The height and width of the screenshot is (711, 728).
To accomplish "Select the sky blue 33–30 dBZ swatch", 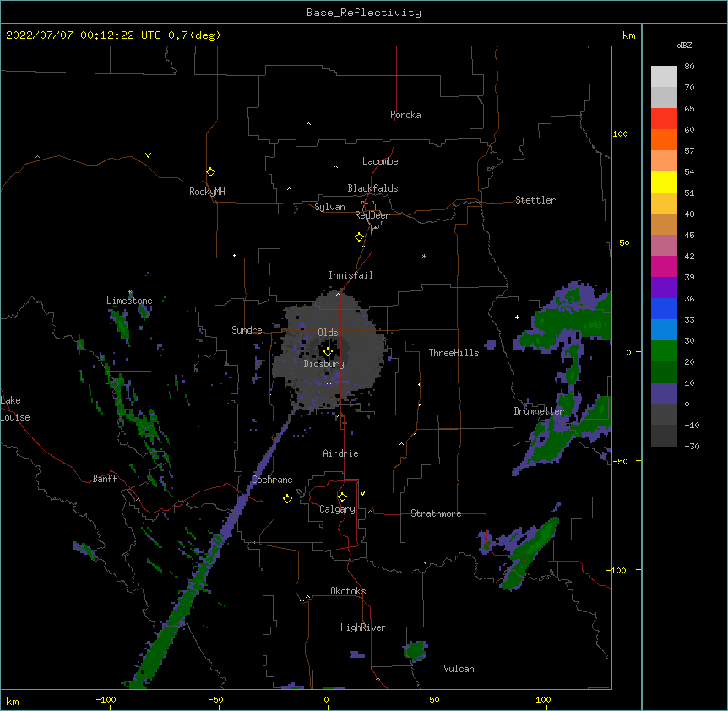I will (664, 330).
